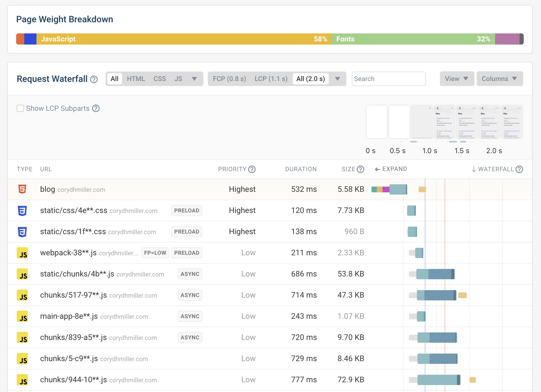Click PRELOAD badge on webpack-38**.js row
The image size is (541, 392).
click(x=187, y=253)
